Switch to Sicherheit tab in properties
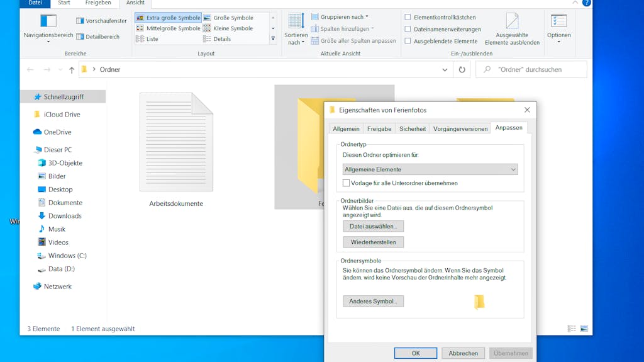This screenshot has height=362, width=644. (413, 129)
